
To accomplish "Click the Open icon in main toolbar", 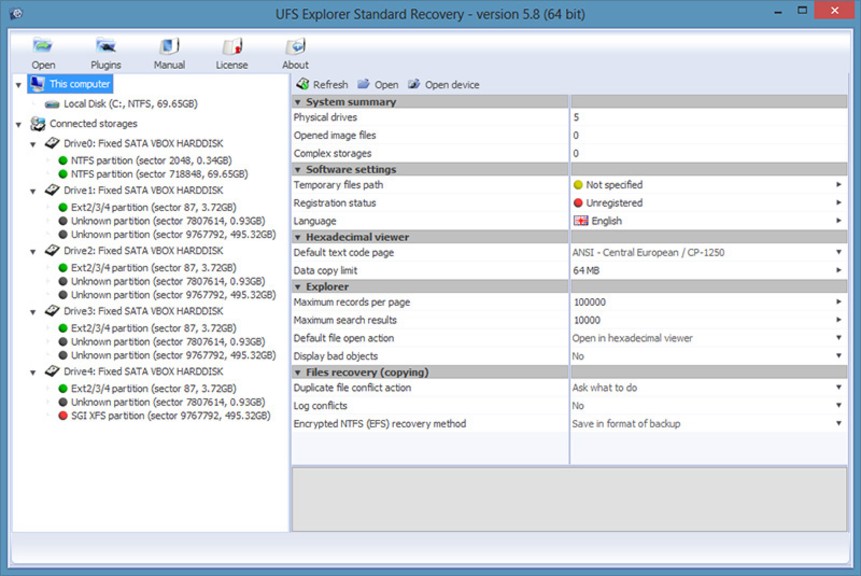I will (43, 47).
